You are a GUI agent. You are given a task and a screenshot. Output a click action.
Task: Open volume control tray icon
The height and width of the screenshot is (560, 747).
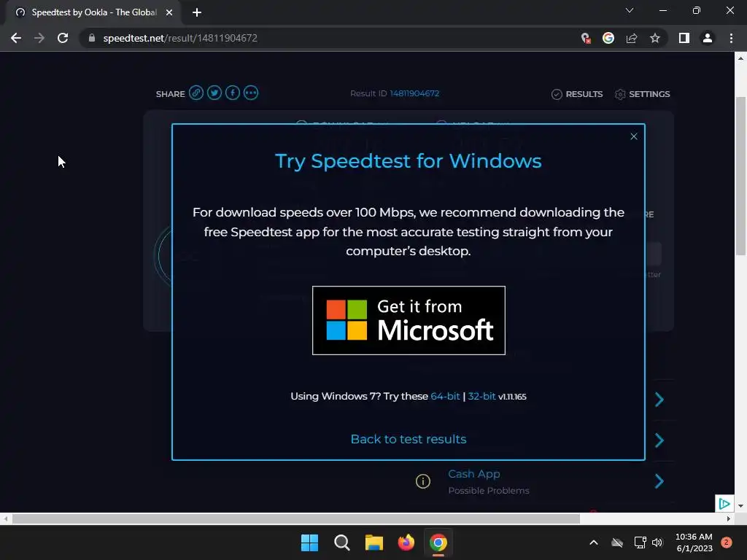[x=657, y=542]
